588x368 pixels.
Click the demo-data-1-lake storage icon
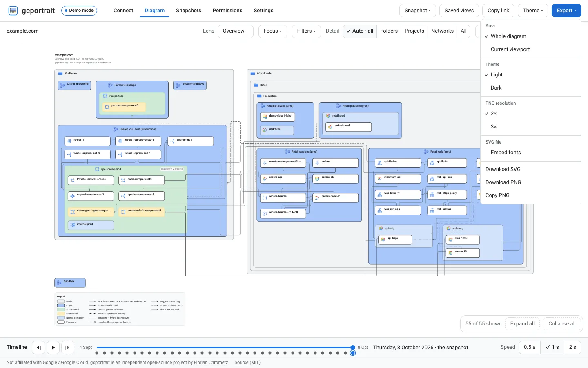(x=265, y=117)
